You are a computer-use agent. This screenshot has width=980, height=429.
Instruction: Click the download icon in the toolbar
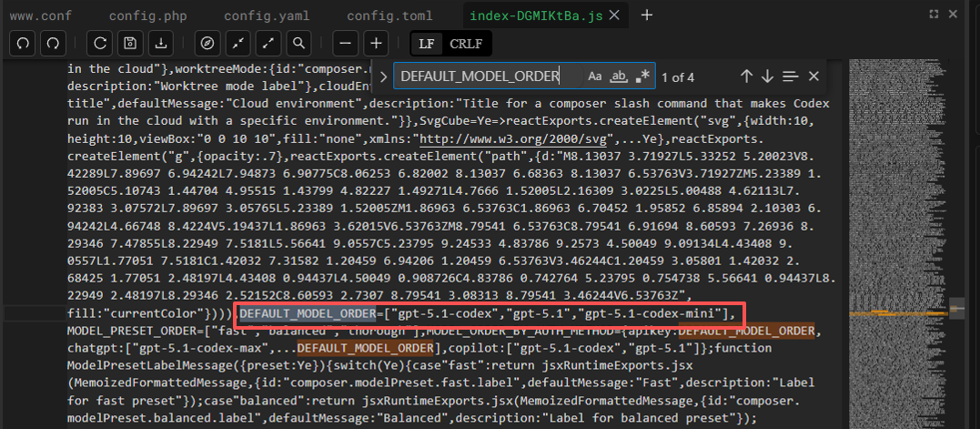[161, 43]
